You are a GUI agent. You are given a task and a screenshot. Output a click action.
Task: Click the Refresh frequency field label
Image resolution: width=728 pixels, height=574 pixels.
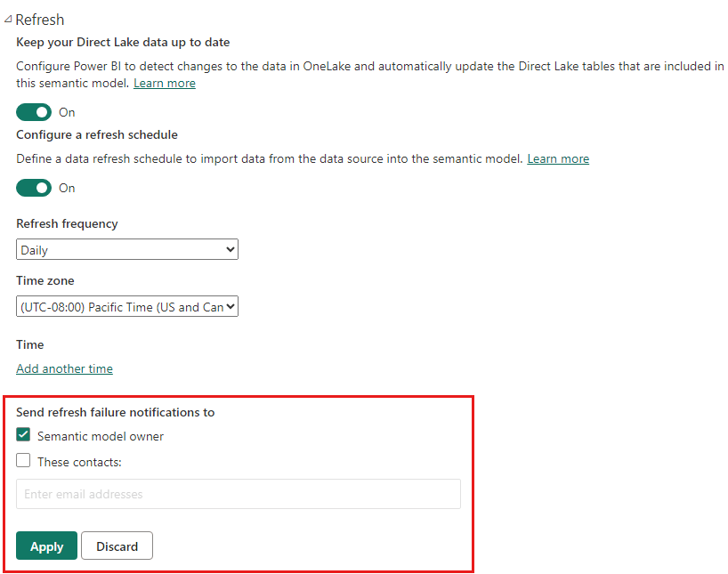click(67, 223)
